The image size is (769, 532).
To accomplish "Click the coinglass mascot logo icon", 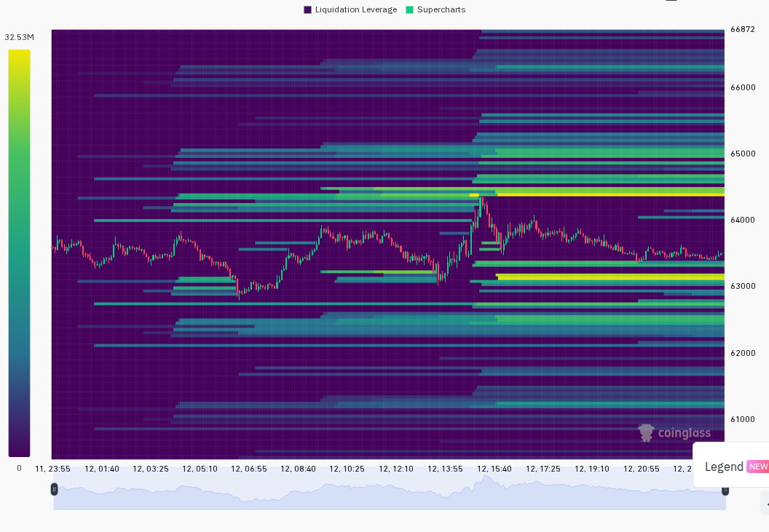I will [647, 433].
